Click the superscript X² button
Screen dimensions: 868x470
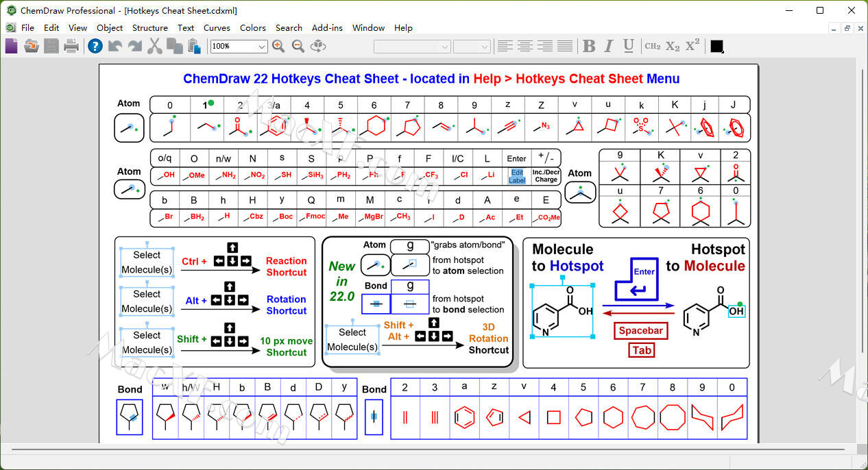(692, 46)
